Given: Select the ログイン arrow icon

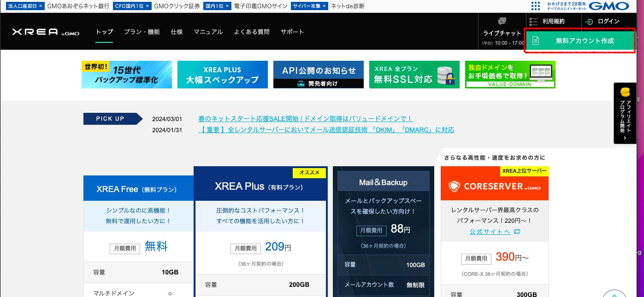Looking at the screenshot, I should (589, 21).
